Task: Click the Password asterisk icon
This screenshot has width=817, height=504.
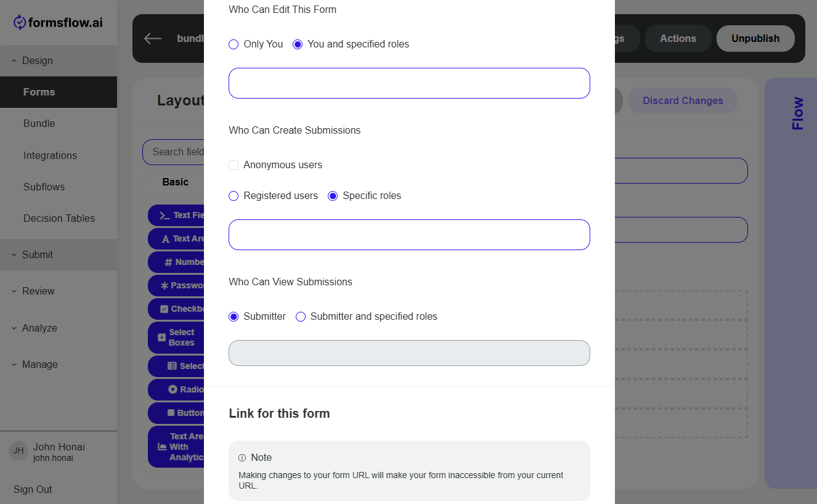Action: tap(164, 285)
